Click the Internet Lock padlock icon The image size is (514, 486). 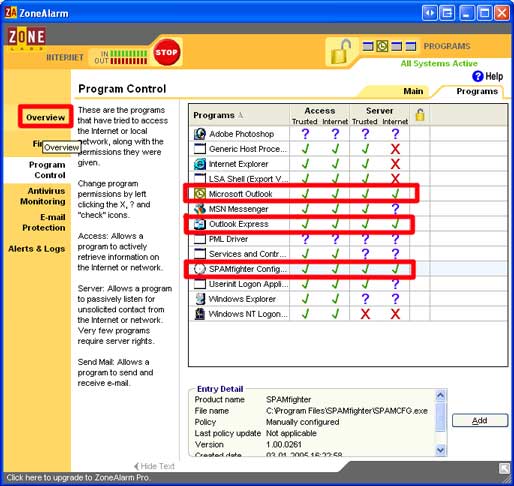340,51
